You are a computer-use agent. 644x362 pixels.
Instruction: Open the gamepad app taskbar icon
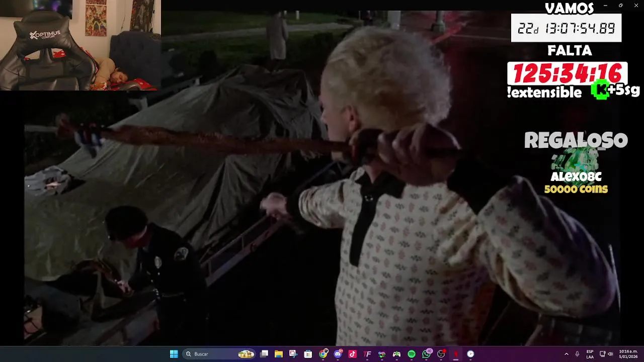tap(396, 354)
